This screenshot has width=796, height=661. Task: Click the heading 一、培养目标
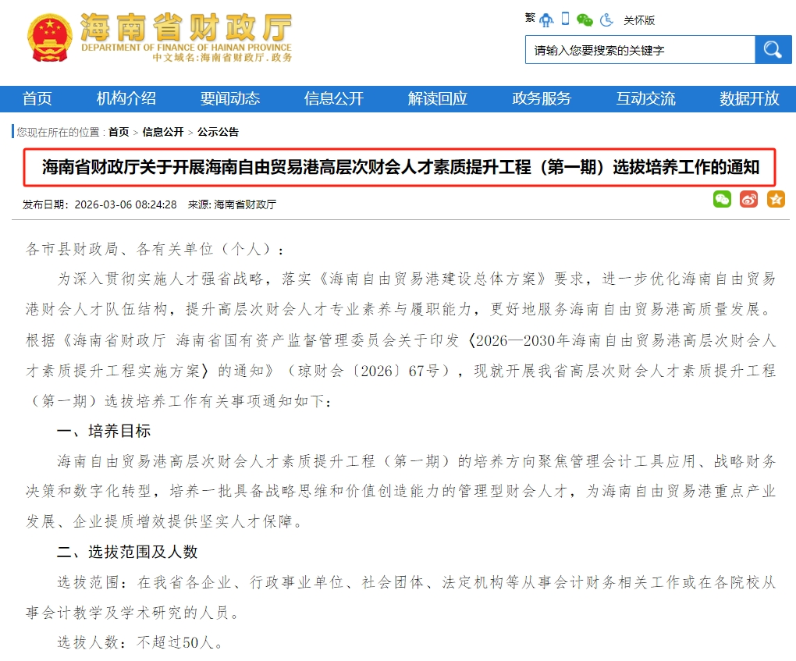[104, 431]
